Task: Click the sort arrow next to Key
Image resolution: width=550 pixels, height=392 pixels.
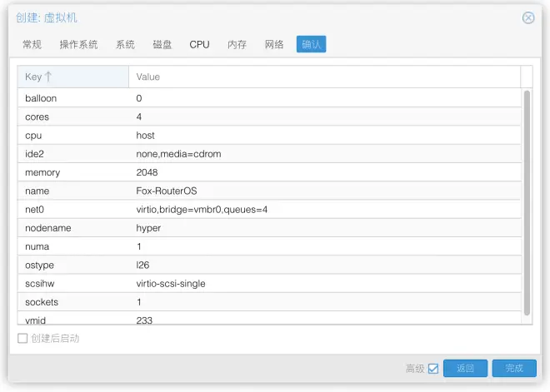Action: pyautogui.click(x=48, y=77)
